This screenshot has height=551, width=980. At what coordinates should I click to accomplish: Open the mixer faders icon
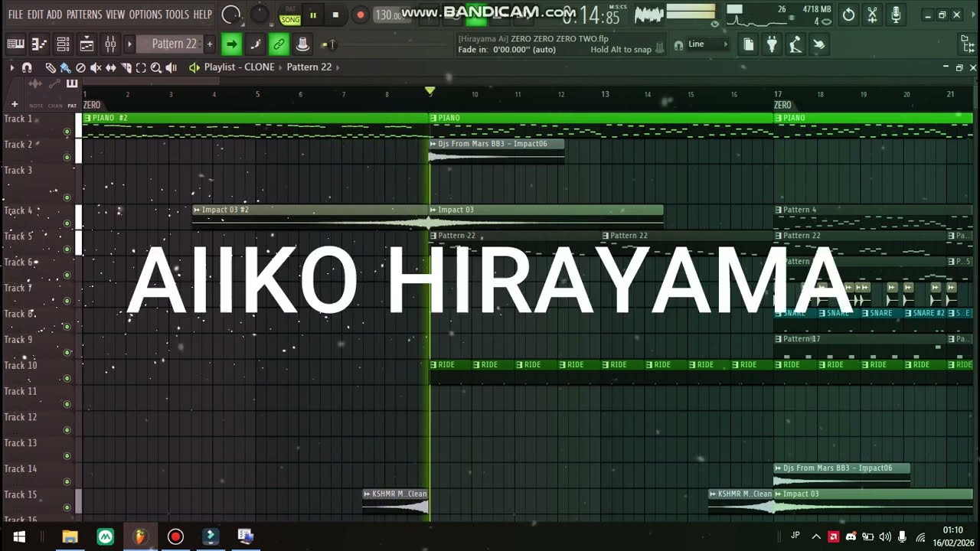[110, 44]
